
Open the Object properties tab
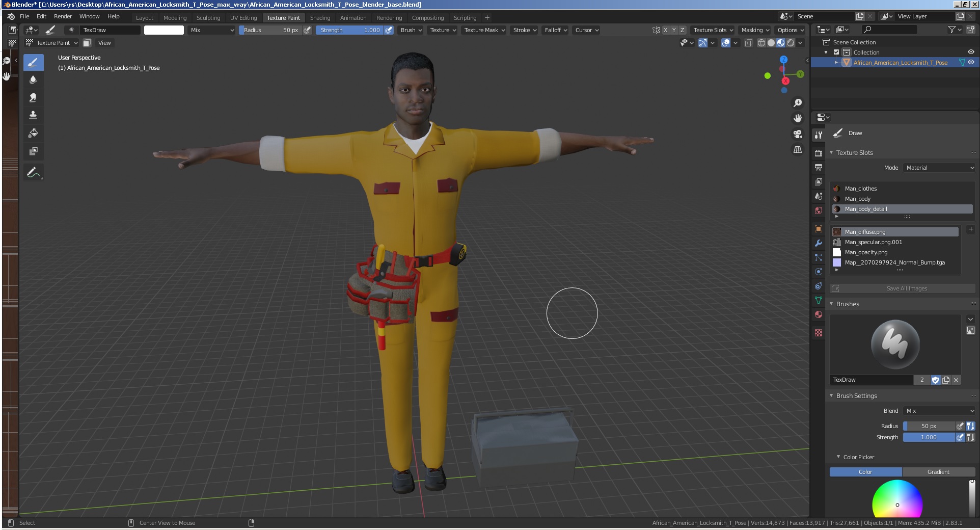819,229
